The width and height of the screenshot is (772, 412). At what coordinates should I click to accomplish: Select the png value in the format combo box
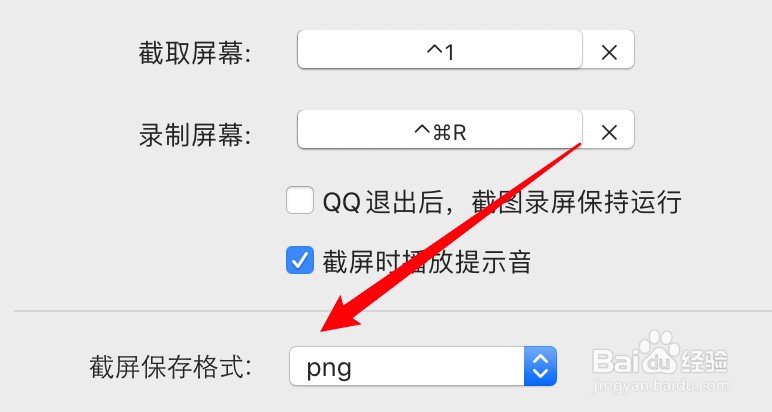[x=329, y=368]
